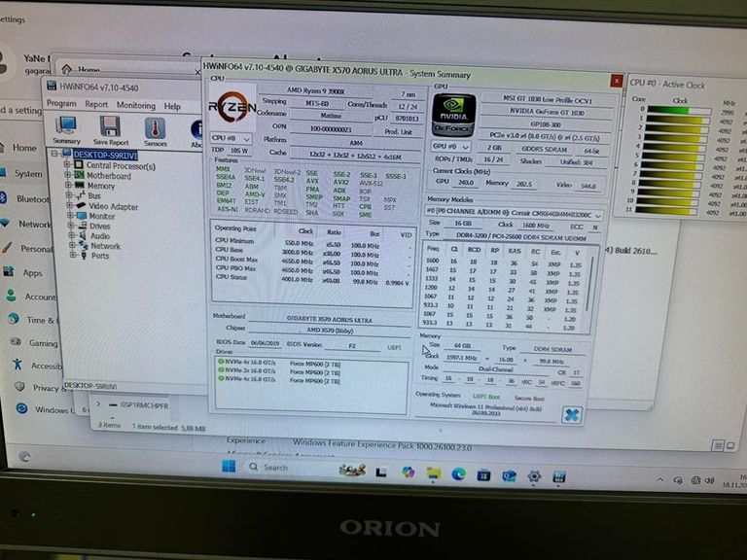Open the Monitoring menu
The height and width of the screenshot is (560, 747).
tap(136, 105)
